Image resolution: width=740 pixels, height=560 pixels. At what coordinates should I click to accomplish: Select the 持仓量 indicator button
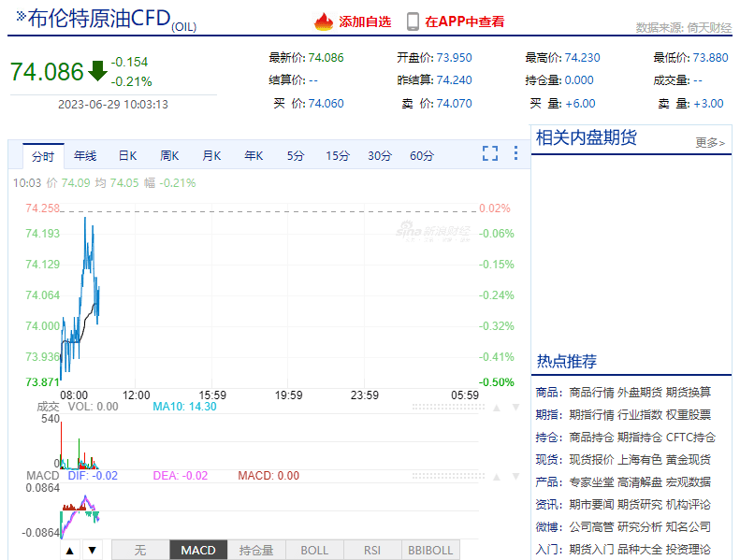(256, 550)
